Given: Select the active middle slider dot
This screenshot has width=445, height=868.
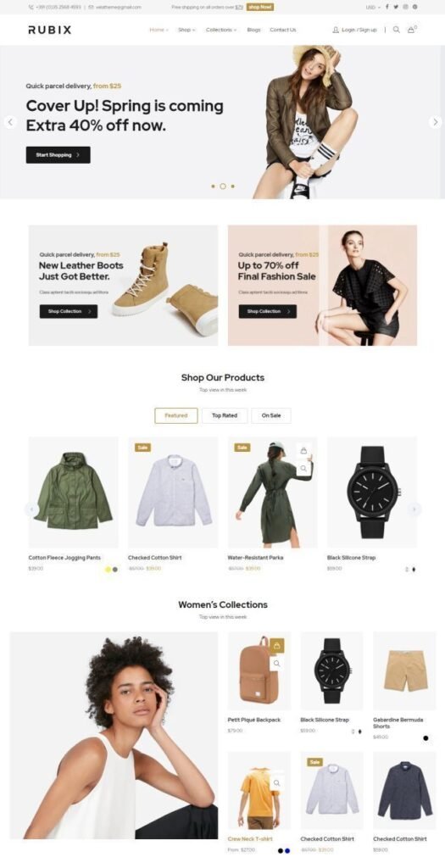Looking at the screenshot, I should click(222, 186).
